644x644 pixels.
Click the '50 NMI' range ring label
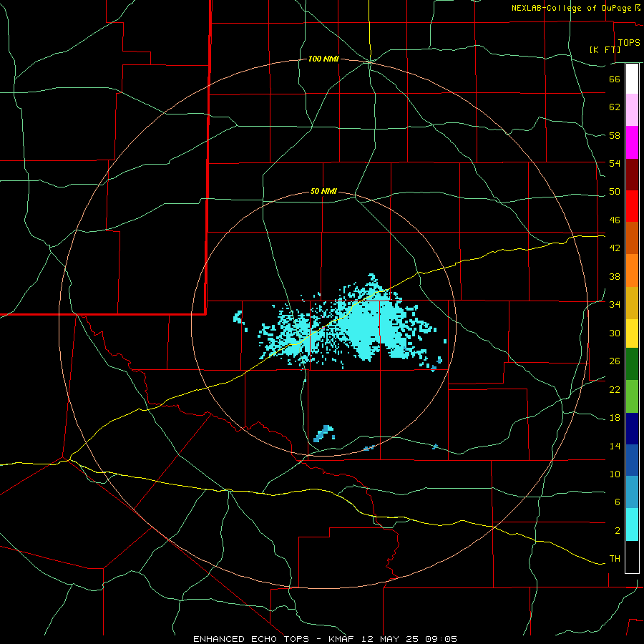point(323,191)
